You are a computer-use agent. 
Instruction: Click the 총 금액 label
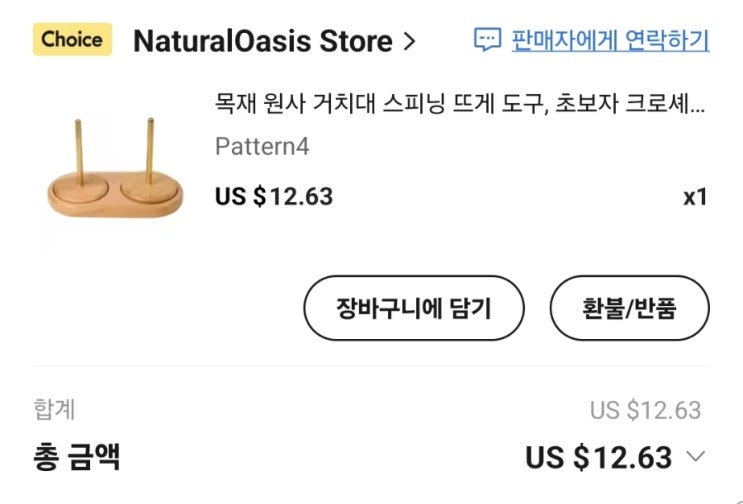pyautogui.click(x=77, y=457)
